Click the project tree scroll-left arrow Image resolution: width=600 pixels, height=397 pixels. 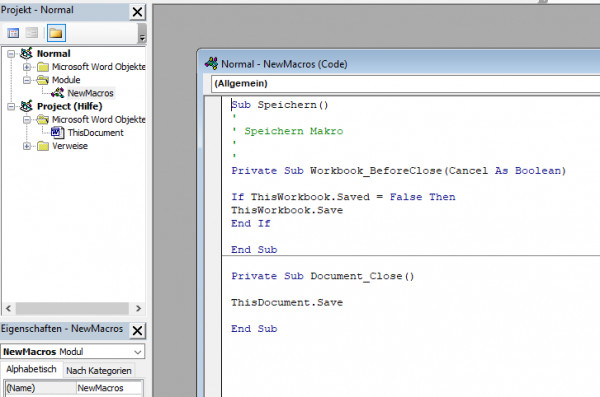(x=8, y=308)
